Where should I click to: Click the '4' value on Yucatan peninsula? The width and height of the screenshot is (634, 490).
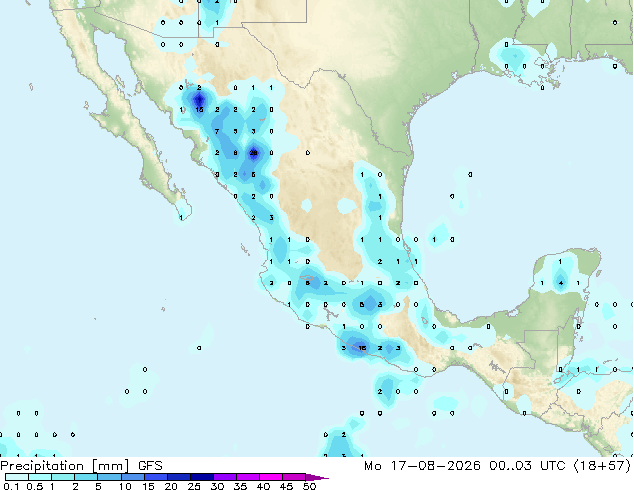point(560,283)
